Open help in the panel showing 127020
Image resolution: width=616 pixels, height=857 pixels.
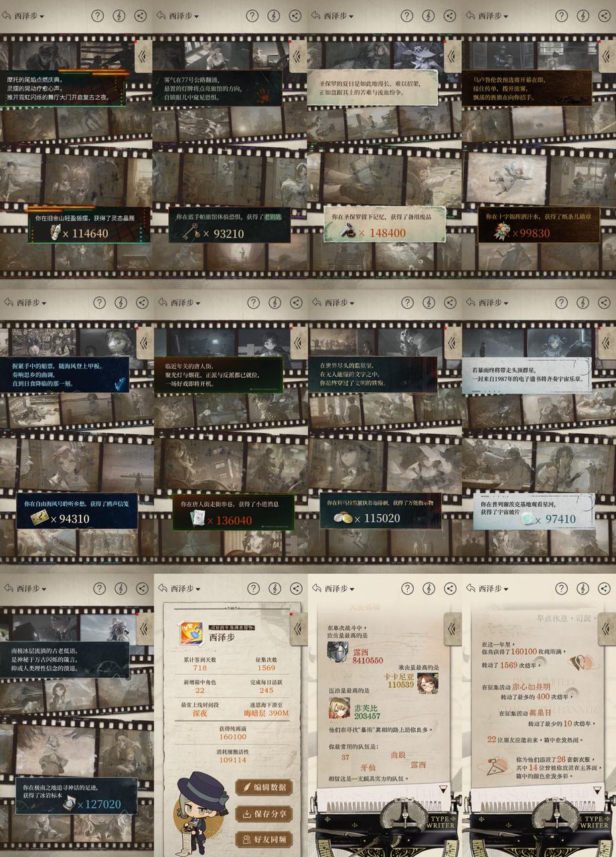98,589
